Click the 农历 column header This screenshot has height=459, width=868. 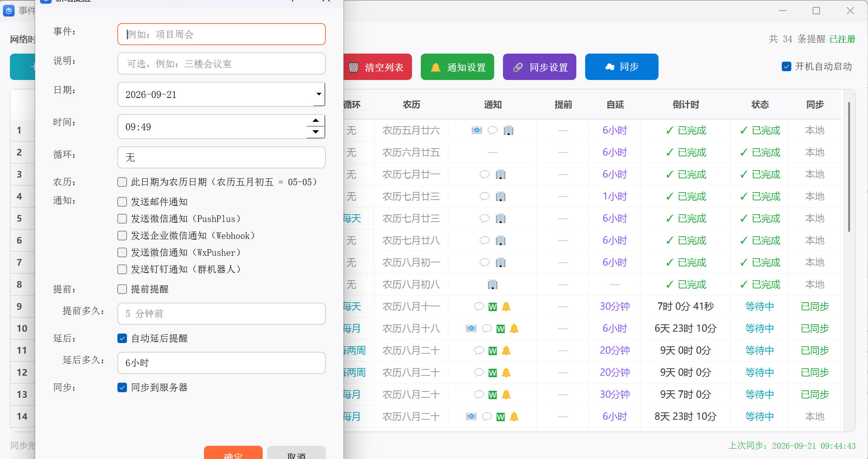(x=411, y=105)
